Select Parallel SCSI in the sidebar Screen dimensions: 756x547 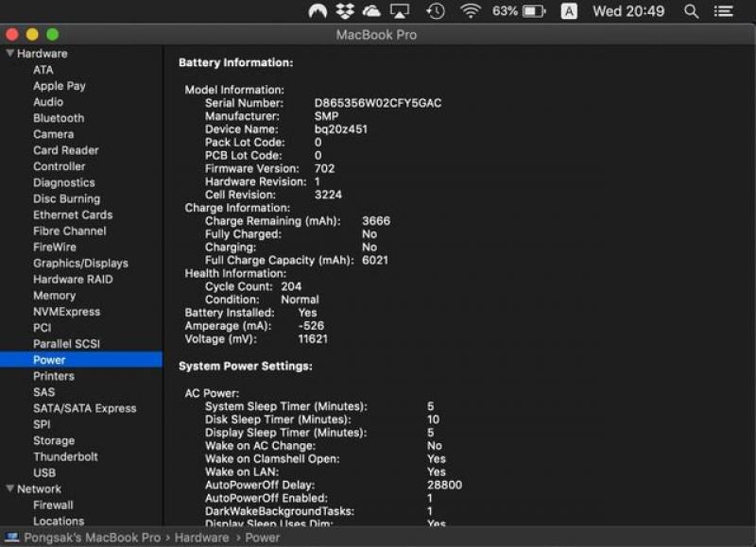click(66, 344)
